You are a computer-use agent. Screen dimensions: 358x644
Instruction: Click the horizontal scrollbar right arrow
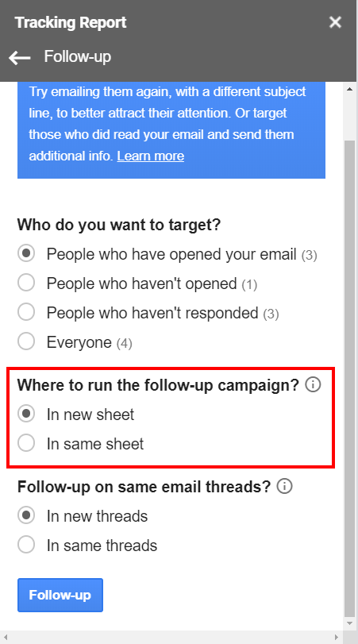coord(337,638)
